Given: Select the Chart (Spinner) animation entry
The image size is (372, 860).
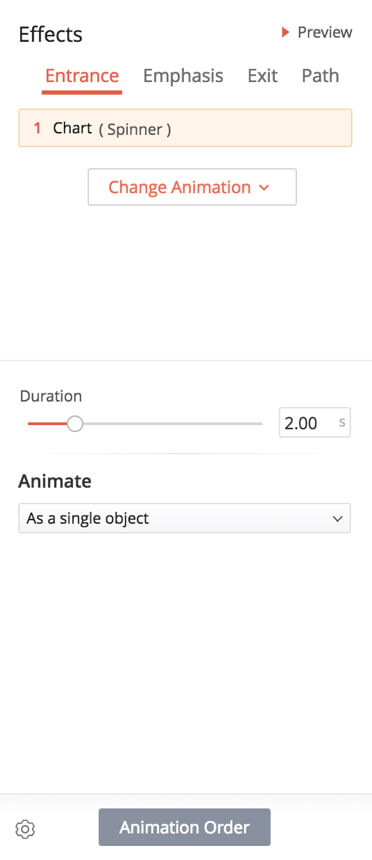Looking at the screenshot, I should tap(185, 128).
